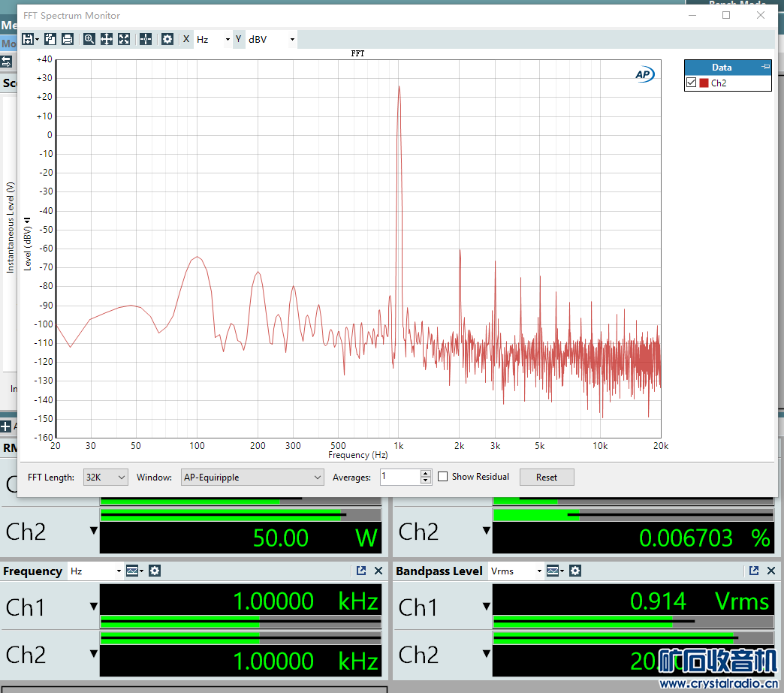
Task: Toggle the Show Residual checkbox
Action: (443, 477)
